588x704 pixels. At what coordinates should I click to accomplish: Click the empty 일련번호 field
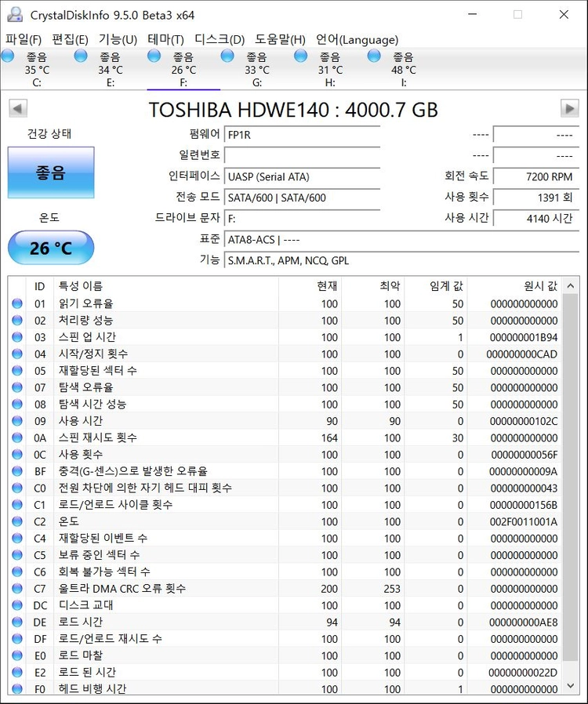[302, 155]
